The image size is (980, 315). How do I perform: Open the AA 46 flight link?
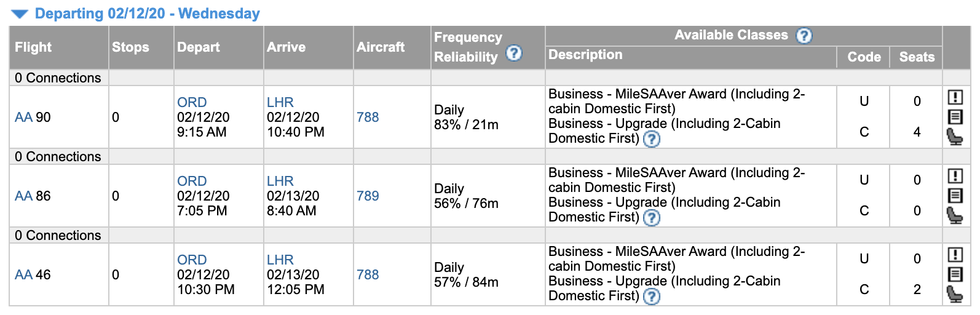click(x=23, y=275)
